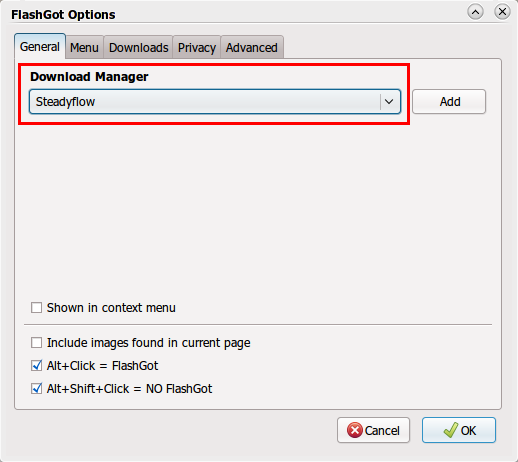Screen dimensions: 518x462
Task: Cancel the FlashGot Options dialog
Action: pos(373,430)
